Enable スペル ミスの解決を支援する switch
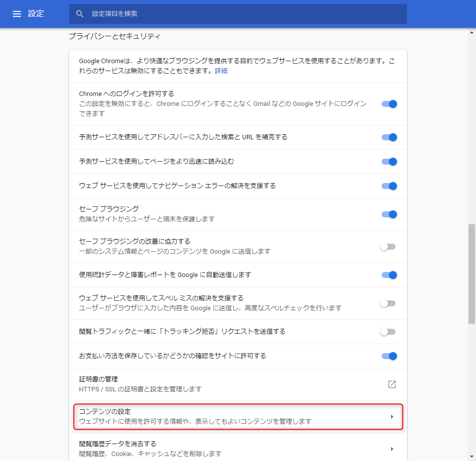The image size is (476, 461). click(x=388, y=303)
